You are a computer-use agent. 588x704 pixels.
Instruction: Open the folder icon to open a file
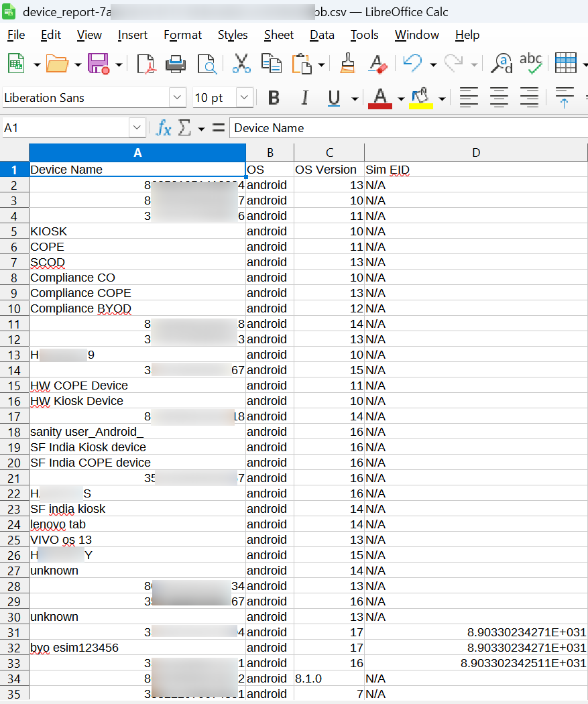57,63
